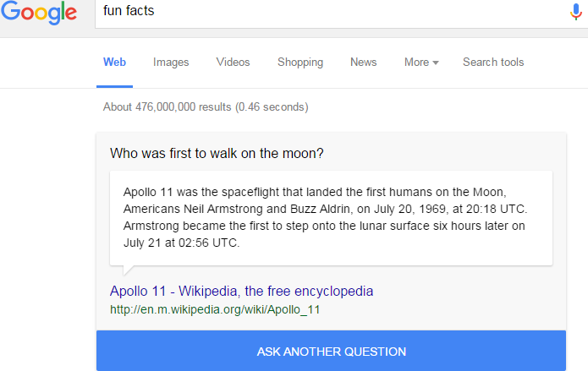The height and width of the screenshot is (371, 588).
Task: Select the Web tab
Action: pos(114,62)
